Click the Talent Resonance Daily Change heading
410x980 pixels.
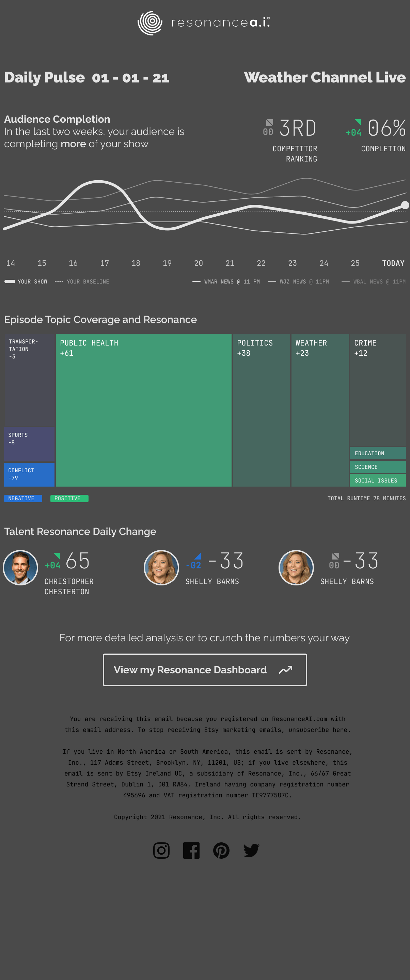coord(80,532)
